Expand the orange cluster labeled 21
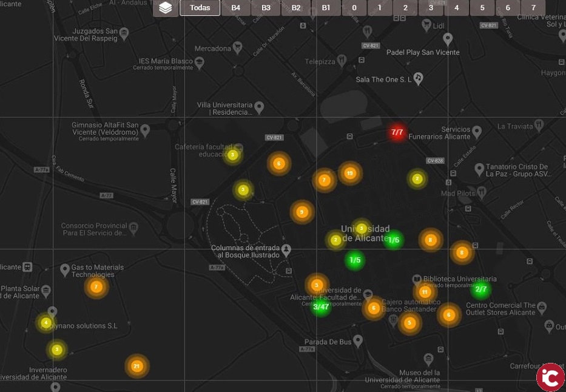Image resolution: width=566 pixels, height=392 pixels. 136,366
